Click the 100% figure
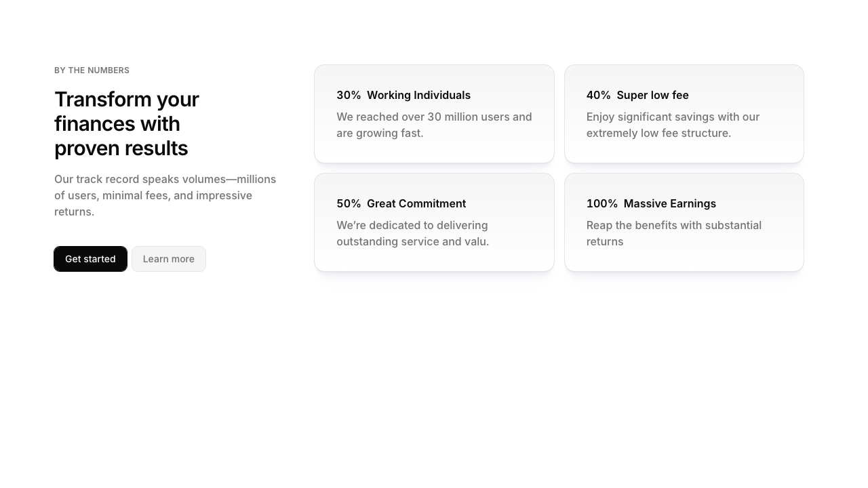868x488 pixels. point(602,204)
